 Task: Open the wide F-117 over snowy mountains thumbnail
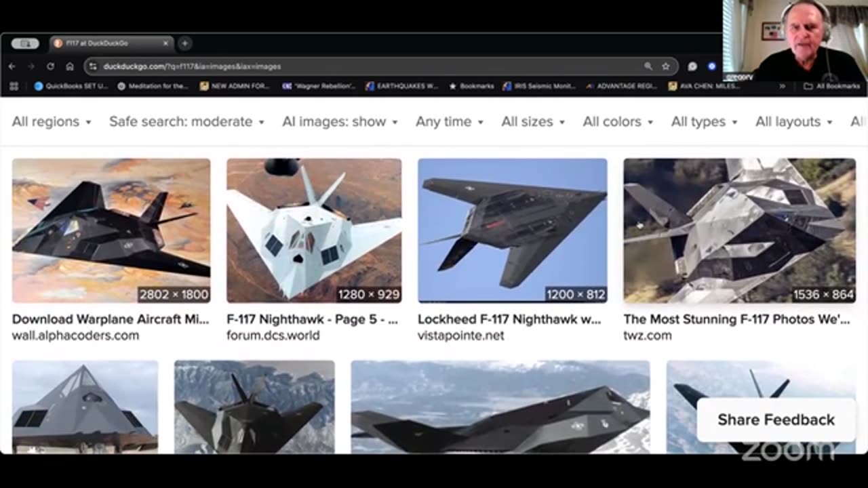500,407
